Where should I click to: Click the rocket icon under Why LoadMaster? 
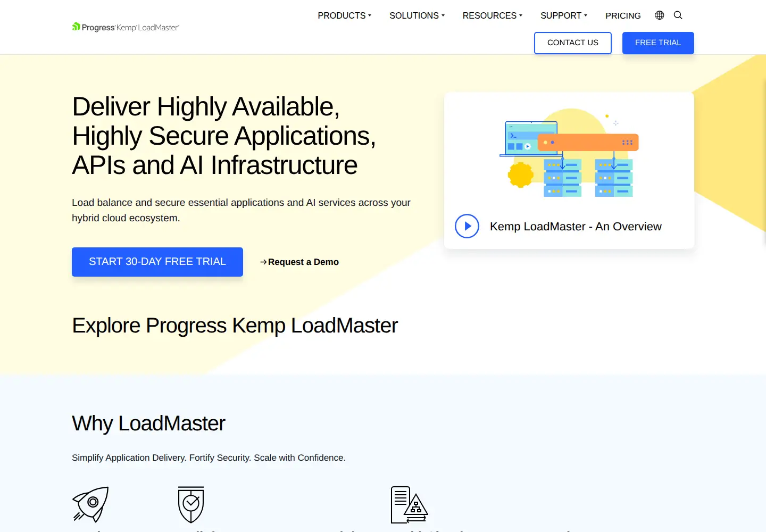pos(90,504)
